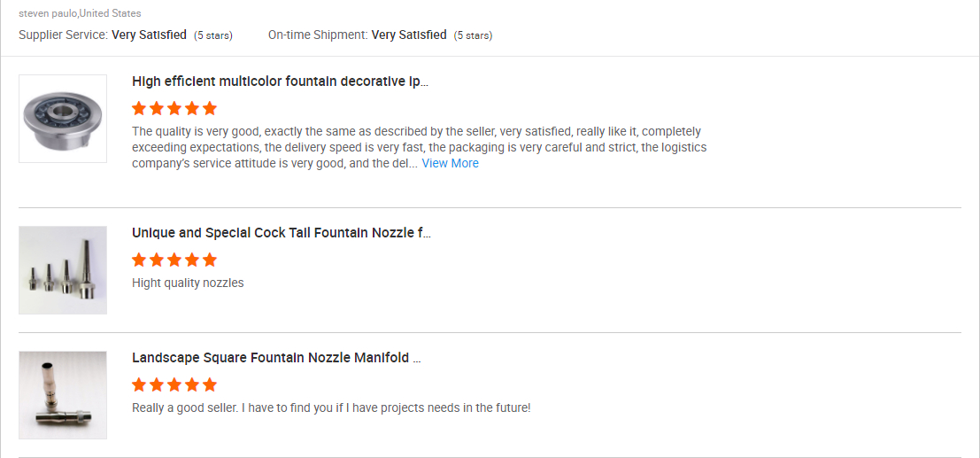This screenshot has height=458, width=980.
Task: Click On-time Shipment 'Very Satisfied' rating text
Action: [x=409, y=35]
